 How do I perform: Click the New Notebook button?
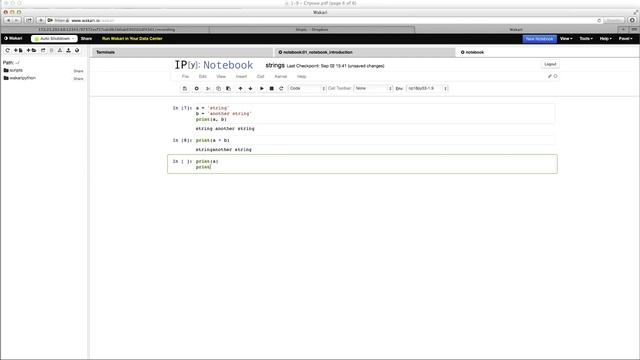tap(539, 39)
